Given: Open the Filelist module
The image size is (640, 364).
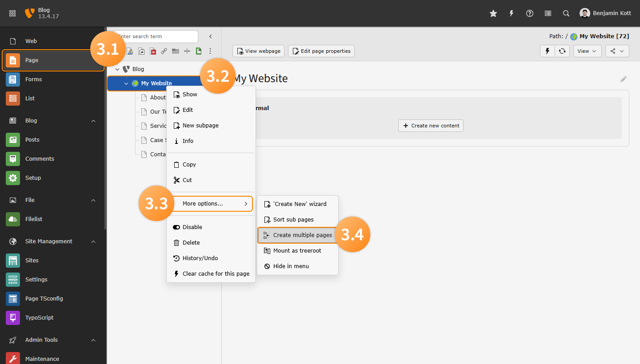Looking at the screenshot, I should [34, 219].
